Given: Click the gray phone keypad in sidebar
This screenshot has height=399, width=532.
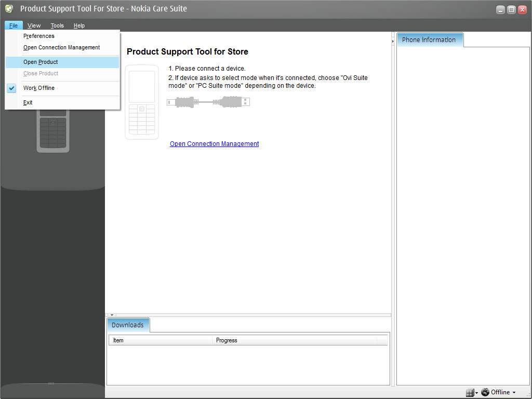Looking at the screenshot, I should point(53,132).
